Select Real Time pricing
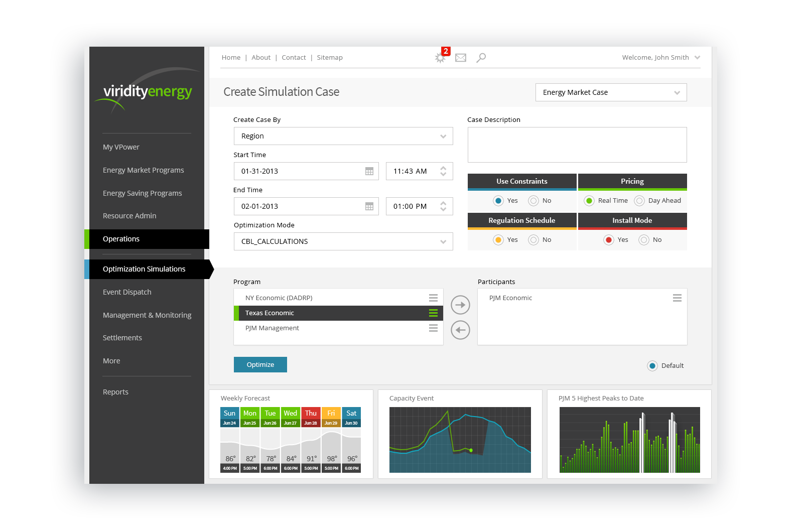This screenshot has height=532, width=803. [x=589, y=201]
